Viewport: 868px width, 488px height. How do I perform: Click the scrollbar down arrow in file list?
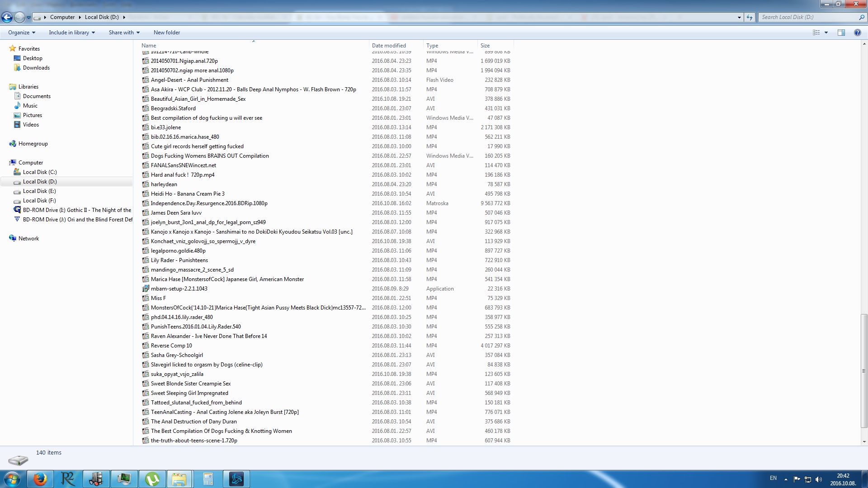click(864, 442)
